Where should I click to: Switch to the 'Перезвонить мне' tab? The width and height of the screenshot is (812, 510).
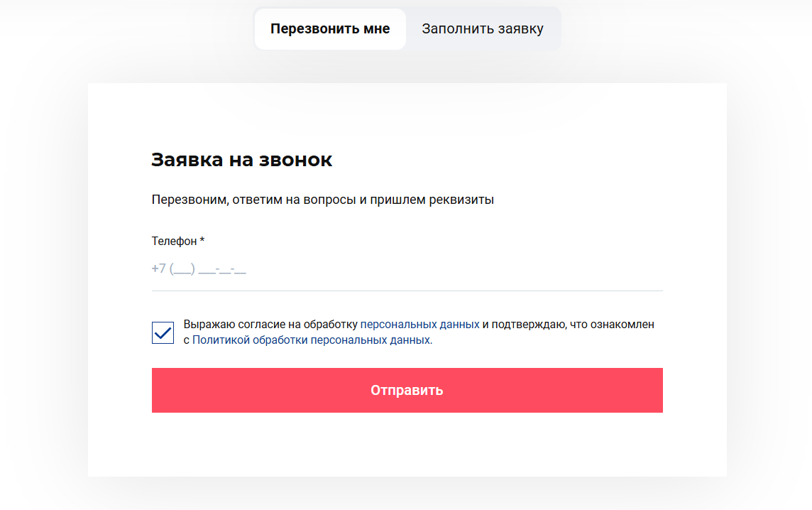pos(330,29)
